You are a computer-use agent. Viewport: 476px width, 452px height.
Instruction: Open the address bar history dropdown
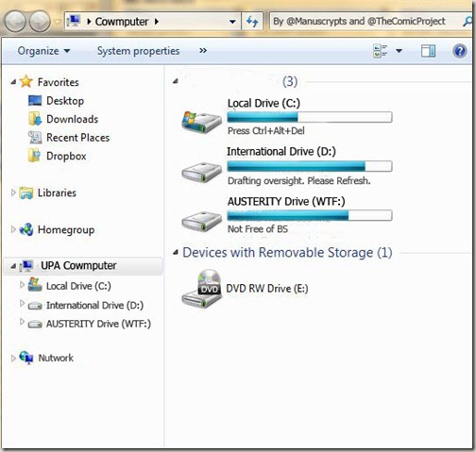click(232, 22)
